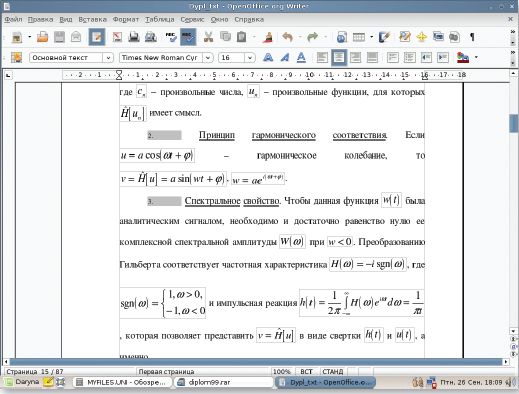Toggle Show Draw Functions button
The width and height of the screenshot is (519, 394).
[x=384, y=37]
